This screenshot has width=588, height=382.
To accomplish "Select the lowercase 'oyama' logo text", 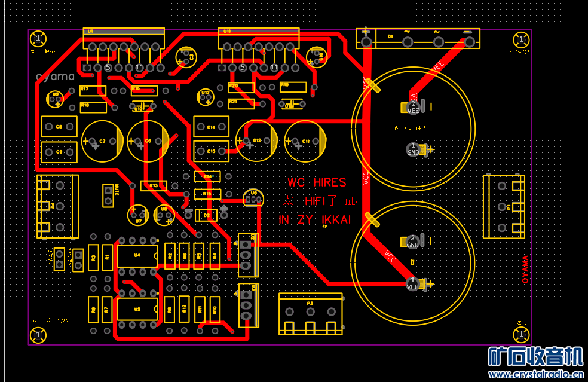I will pos(55,77).
